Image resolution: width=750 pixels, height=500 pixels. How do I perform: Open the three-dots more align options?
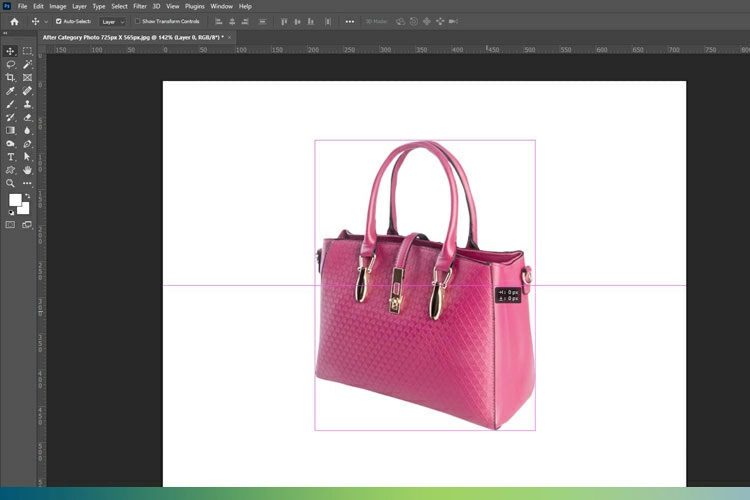pos(349,21)
